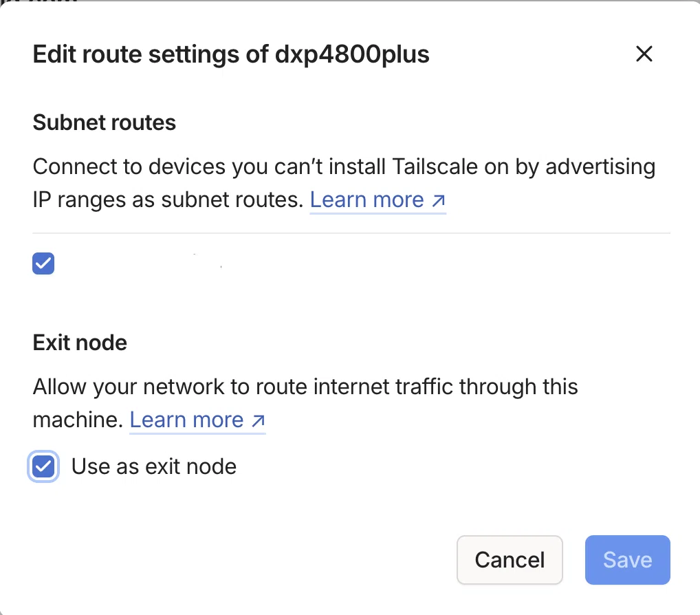
Task: Save the route settings
Action: click(x=627, y=559)
